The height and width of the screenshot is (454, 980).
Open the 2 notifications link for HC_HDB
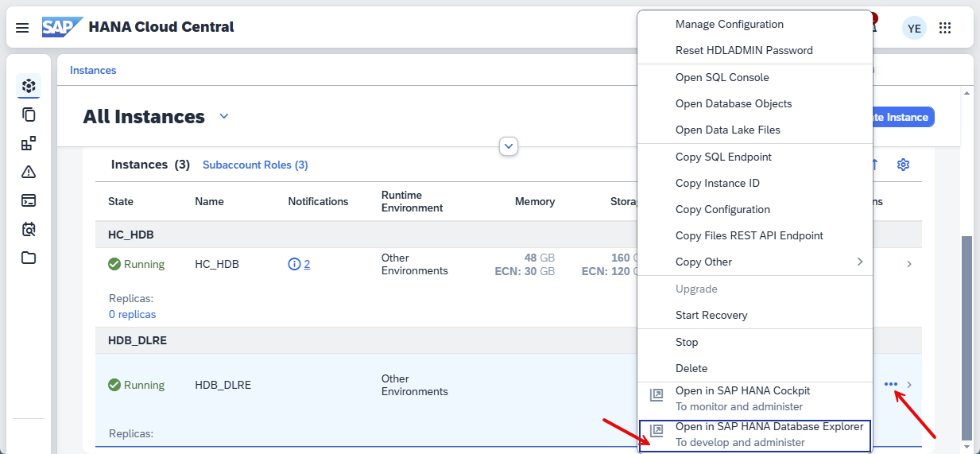click(307, 264)
